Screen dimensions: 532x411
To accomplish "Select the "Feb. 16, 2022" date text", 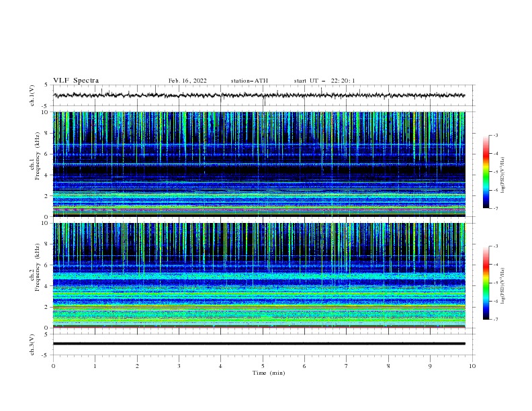I will click(187, 81).
